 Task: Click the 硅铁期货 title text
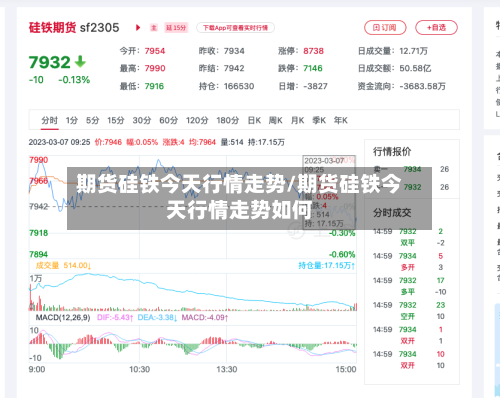[52, 28]
